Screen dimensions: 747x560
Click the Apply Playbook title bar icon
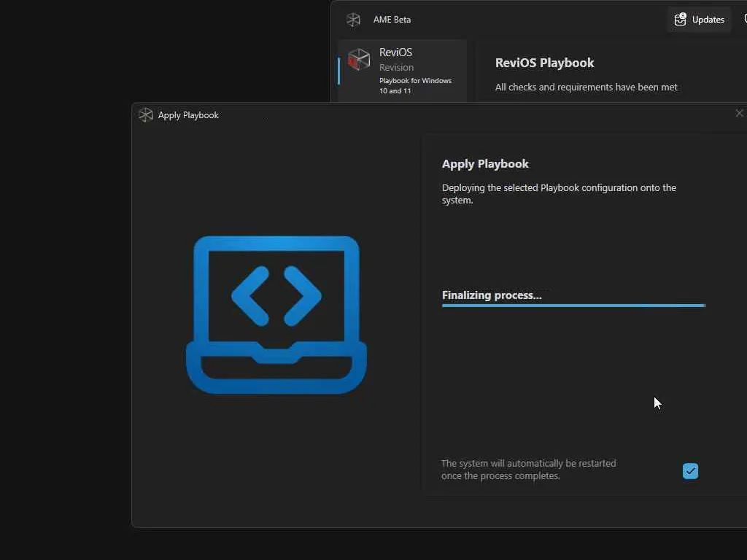(x=145, y=114)
